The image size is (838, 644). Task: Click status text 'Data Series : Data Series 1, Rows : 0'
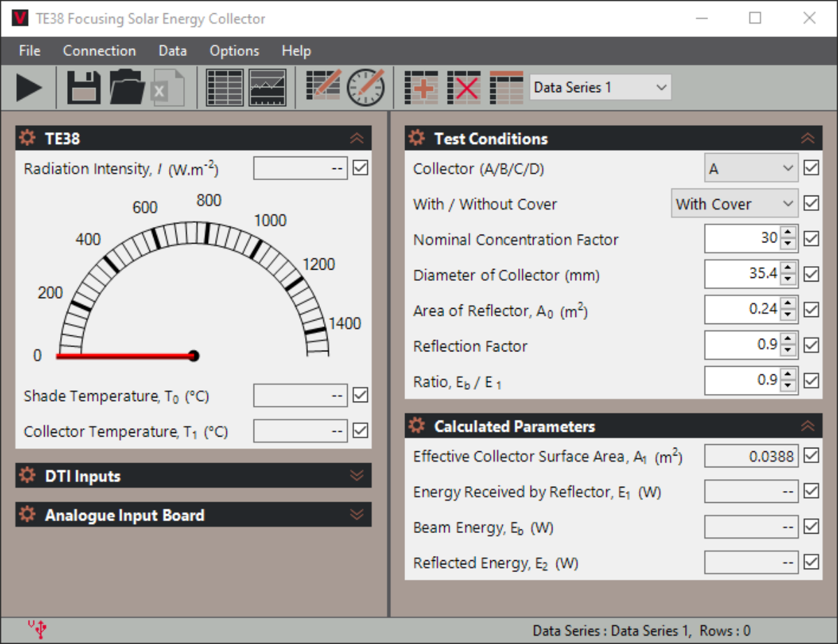coord(642,630)
